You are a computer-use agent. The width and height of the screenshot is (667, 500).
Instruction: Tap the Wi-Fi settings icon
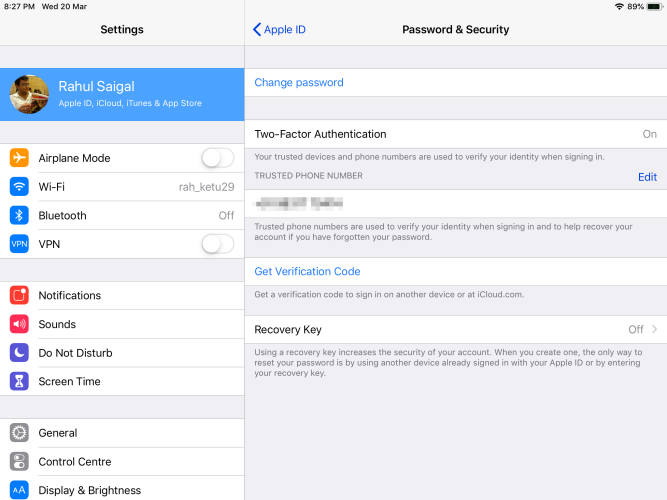pyautogui.click(x=19, y=187)
